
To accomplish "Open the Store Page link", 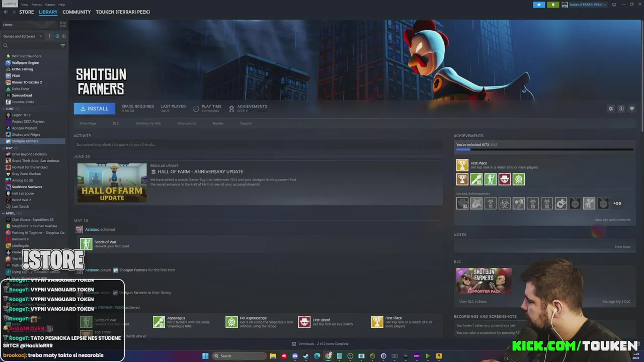I will click(x=88, y=123).
